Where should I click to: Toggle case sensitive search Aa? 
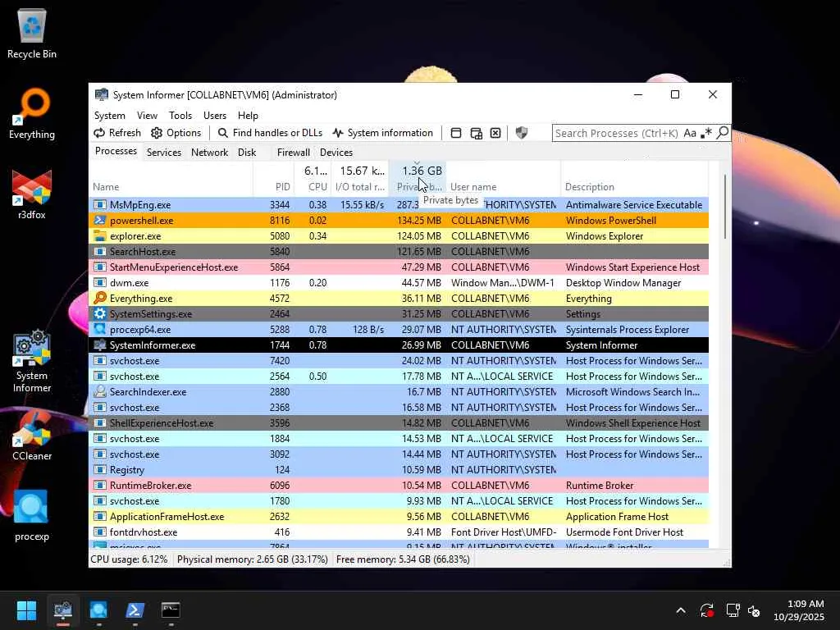click(690, 133)
